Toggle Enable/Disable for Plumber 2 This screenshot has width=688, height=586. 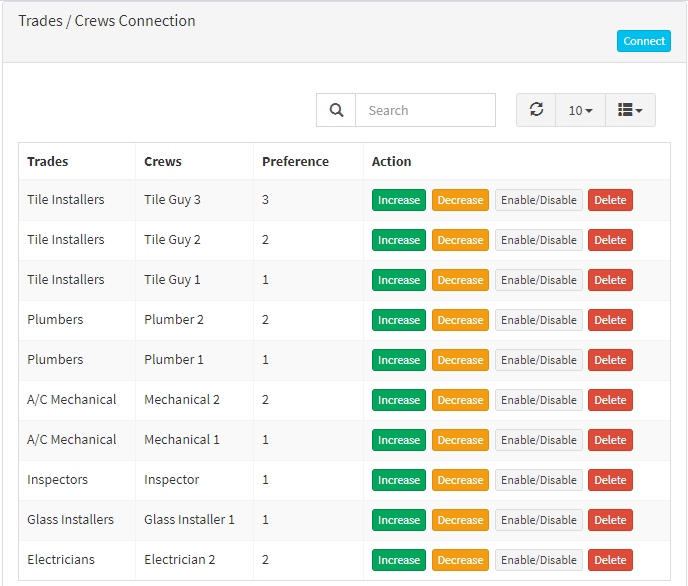click(539, 320)
